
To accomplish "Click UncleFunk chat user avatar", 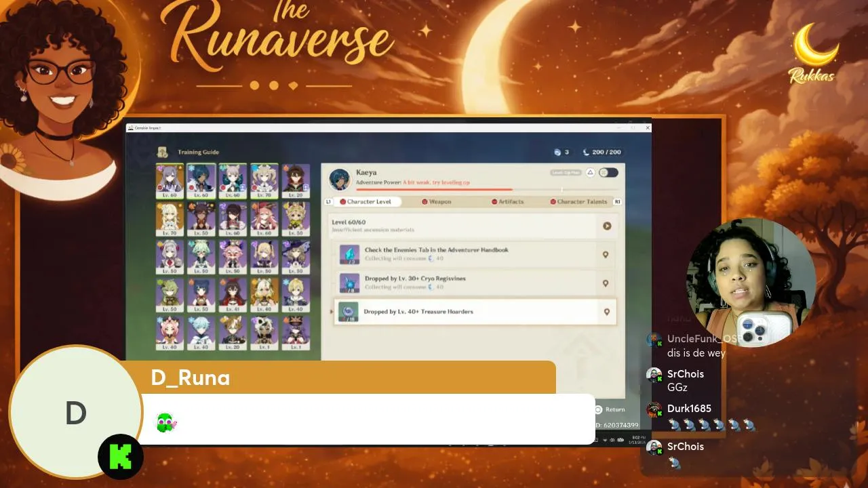I will click(x=654, y=340).
